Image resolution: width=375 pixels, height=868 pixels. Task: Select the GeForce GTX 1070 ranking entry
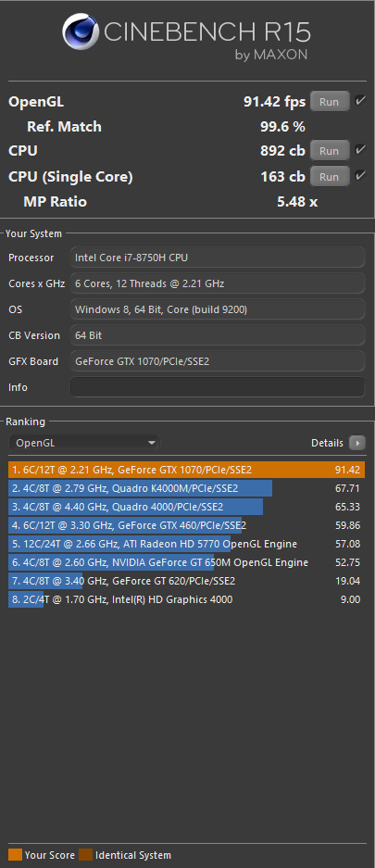186,470
